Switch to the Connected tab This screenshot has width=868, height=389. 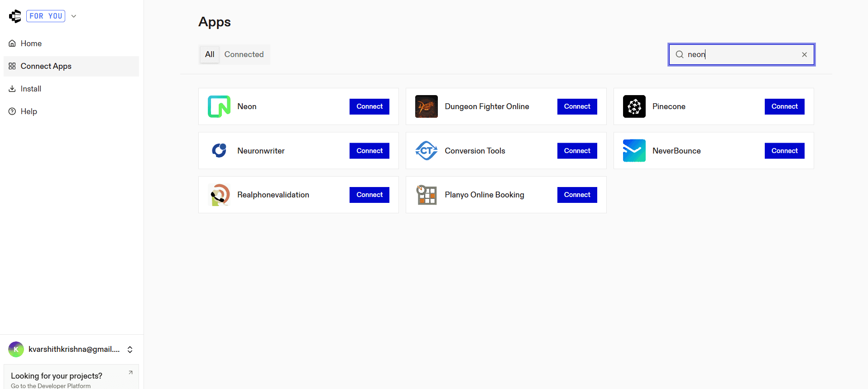point(244,54)
